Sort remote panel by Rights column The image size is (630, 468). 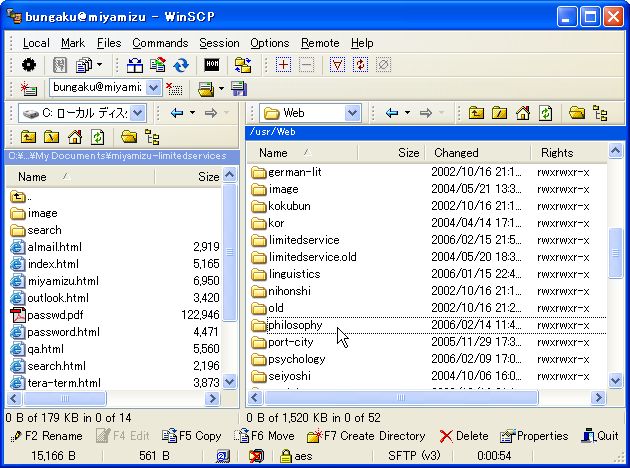coord(569,153)
